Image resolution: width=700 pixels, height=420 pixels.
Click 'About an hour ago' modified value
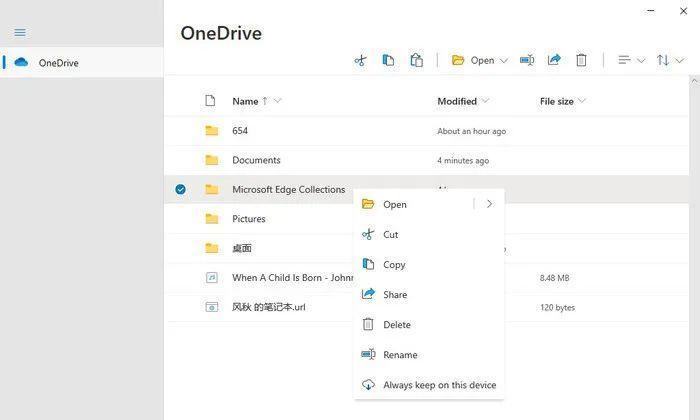471,131
